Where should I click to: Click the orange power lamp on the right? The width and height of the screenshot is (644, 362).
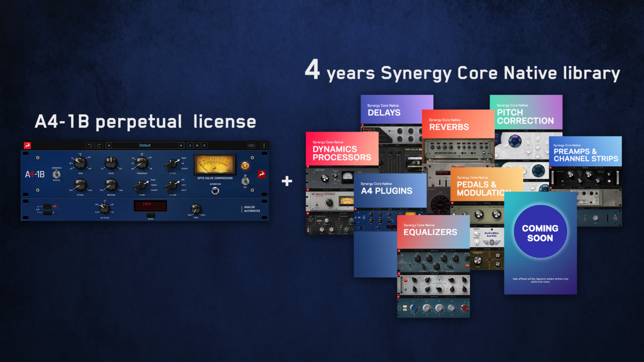(245, 166)
